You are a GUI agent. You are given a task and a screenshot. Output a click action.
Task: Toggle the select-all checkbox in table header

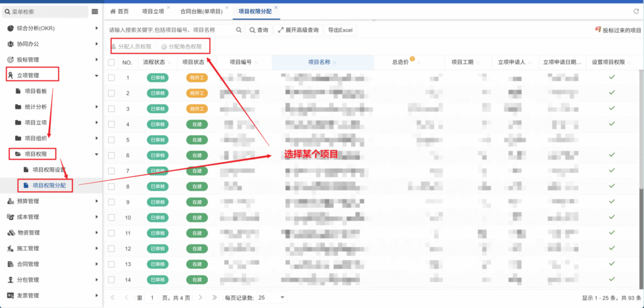click(111, 62)
